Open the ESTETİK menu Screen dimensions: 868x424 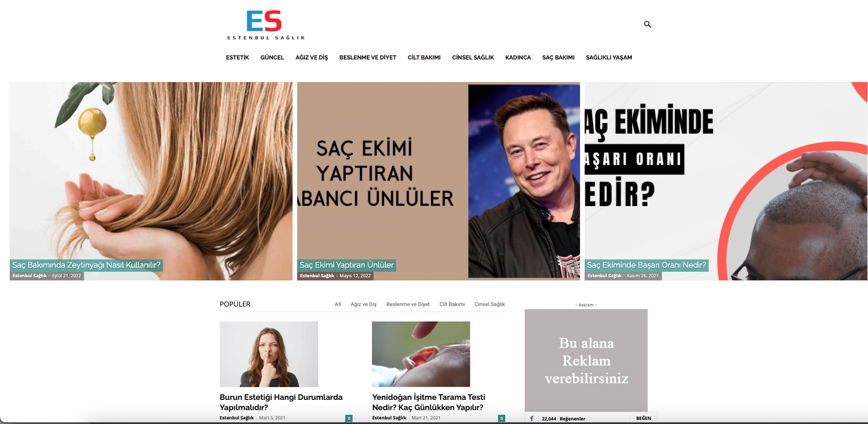237,57
